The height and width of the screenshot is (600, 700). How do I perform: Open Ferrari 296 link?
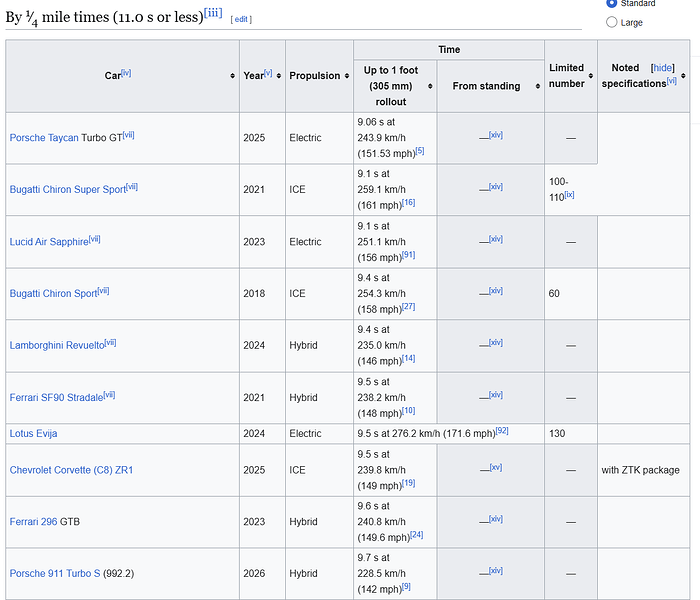(33, 521)
